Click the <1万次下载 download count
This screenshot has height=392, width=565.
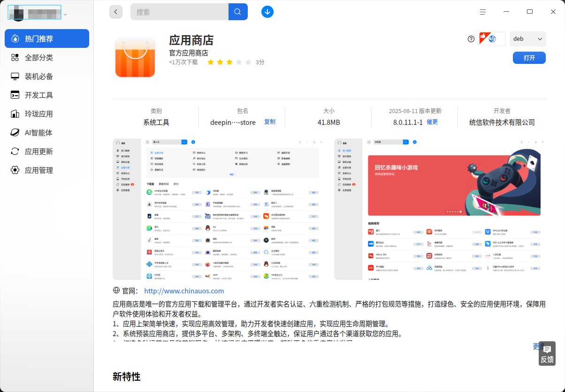183,62
